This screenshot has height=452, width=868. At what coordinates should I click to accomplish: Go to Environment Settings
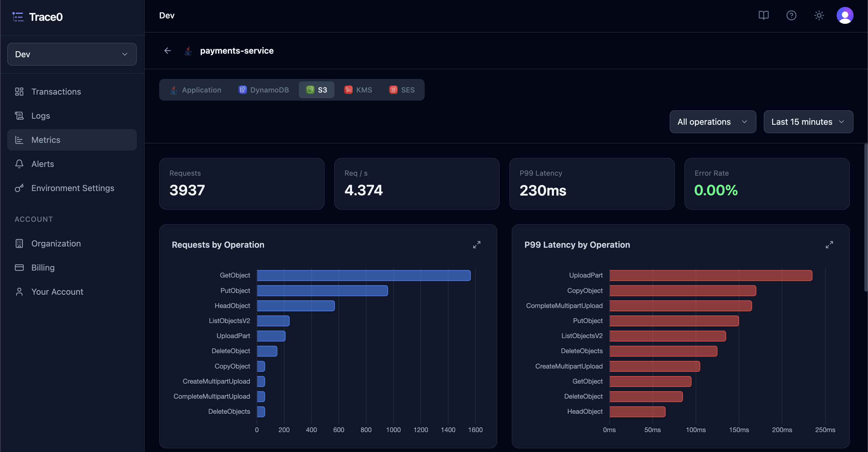[72, 188]
